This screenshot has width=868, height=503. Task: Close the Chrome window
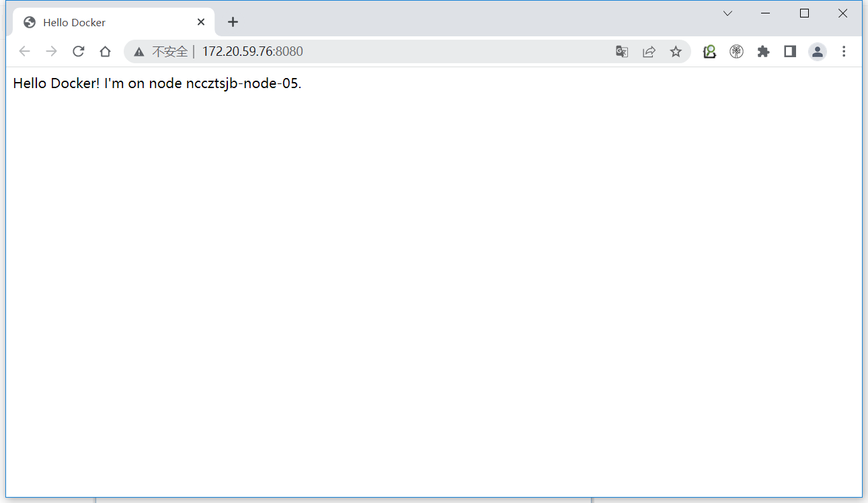click(x=842, y=13)
